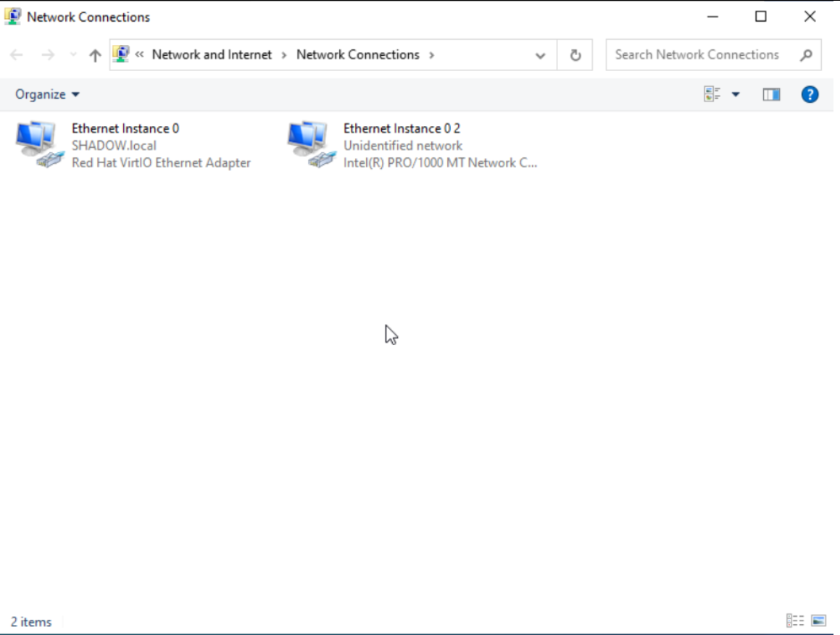840x635 pixels.
Task: Click the Search Network Connections field
Action: (x=696, y=54)
